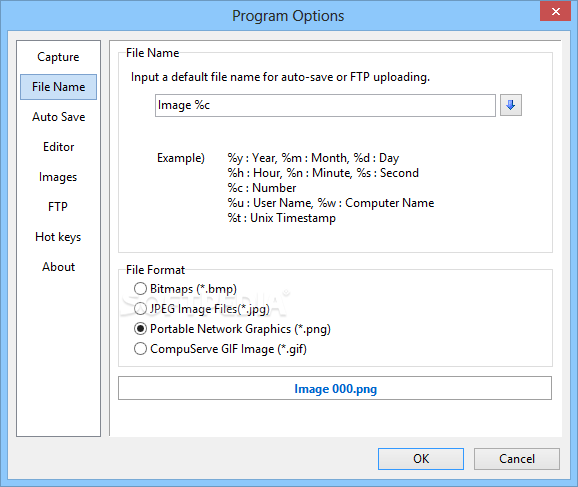Click inside the default file name field

(325, 105)
